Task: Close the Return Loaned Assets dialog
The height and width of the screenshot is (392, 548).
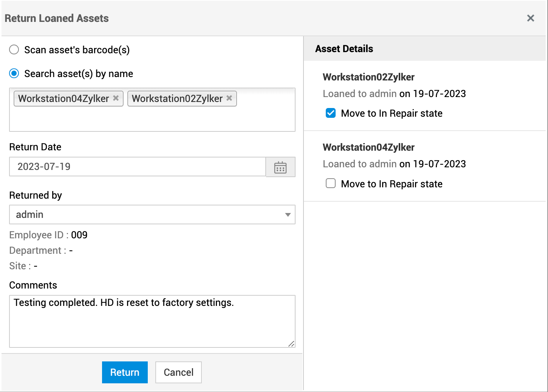Action: pyautogui.click(x=530, y=18)
